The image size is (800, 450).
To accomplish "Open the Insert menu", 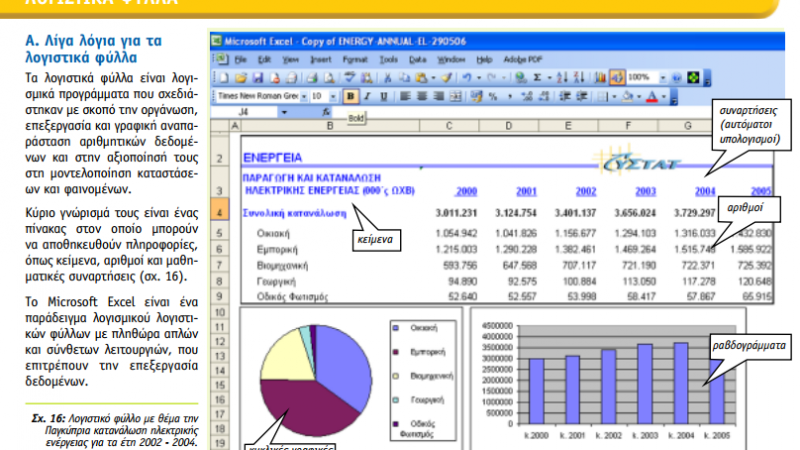I will [x=320, y=60].
